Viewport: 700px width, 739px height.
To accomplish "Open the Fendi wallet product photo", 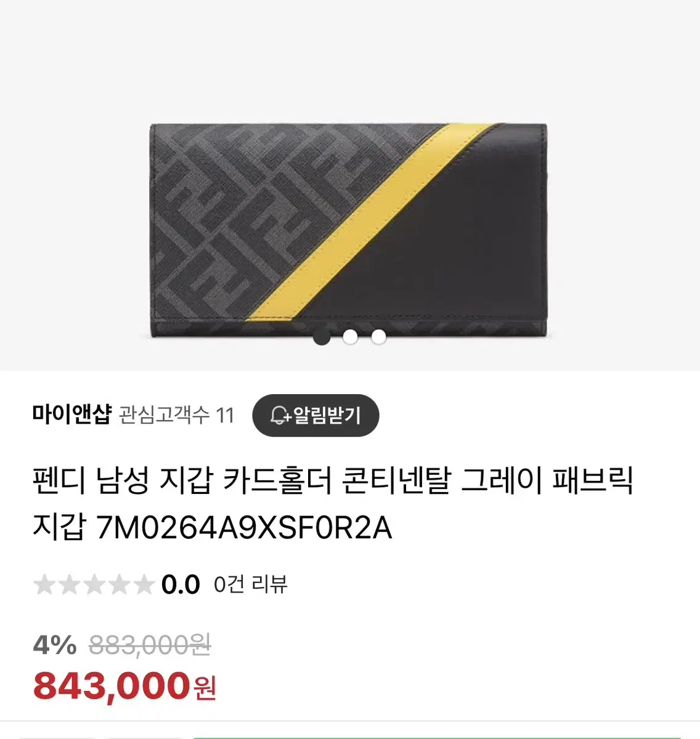I will (349, 230).
